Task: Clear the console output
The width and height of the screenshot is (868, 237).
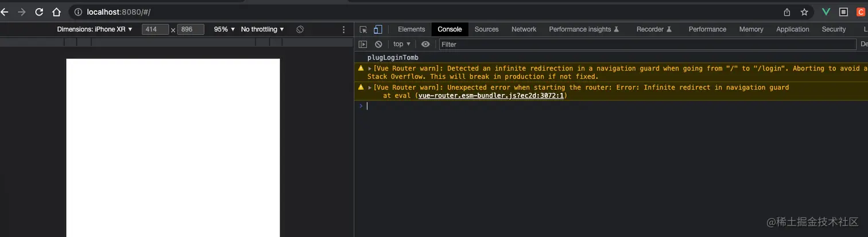Action: 378,44
